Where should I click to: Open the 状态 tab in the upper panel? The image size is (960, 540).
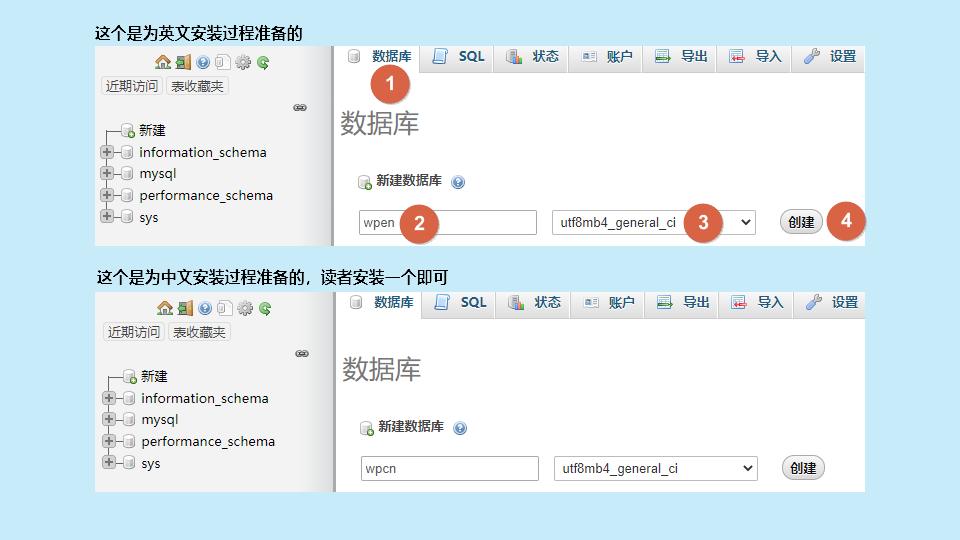click(x=531, y=57)
